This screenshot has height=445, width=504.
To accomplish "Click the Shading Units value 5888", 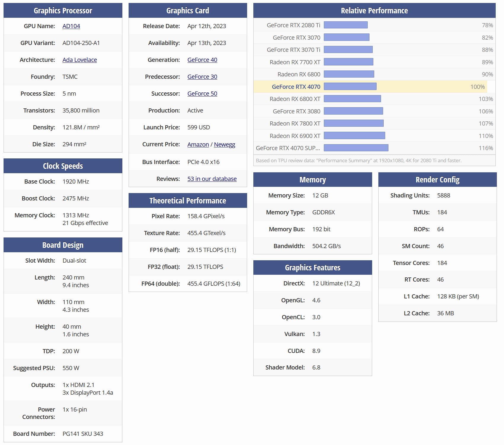I will pos(444,195).
